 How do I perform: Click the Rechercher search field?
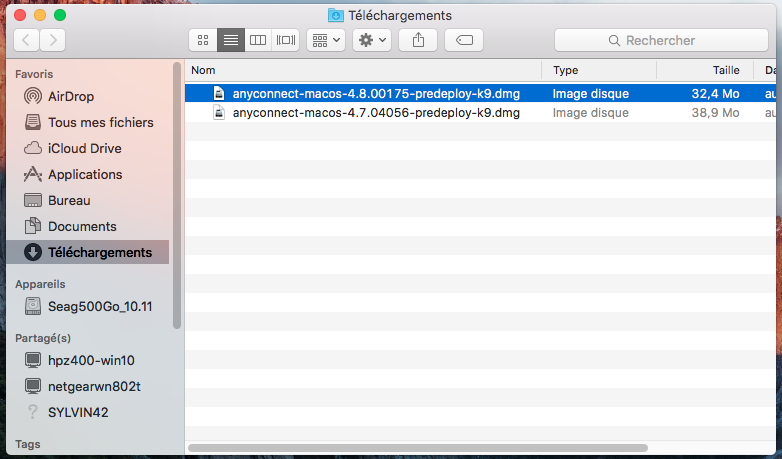(x=660, y=40)
